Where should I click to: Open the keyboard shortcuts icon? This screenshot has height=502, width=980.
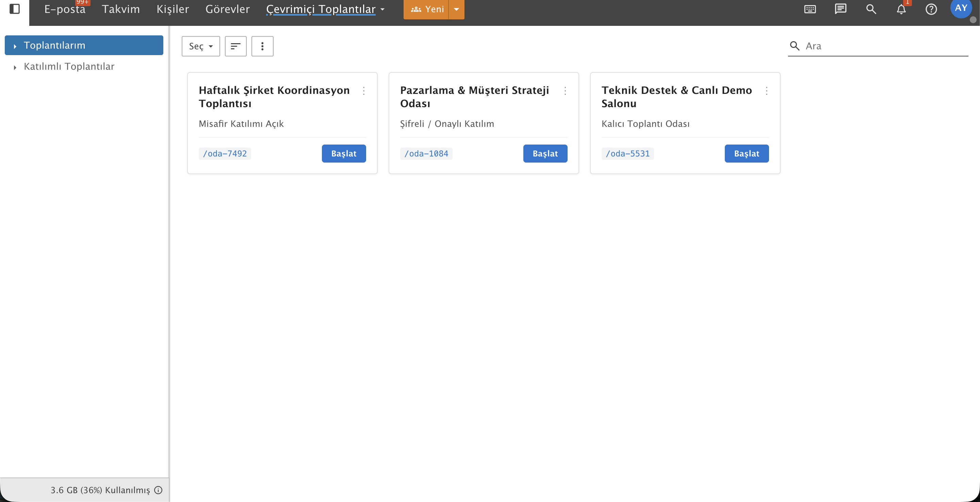810,9
